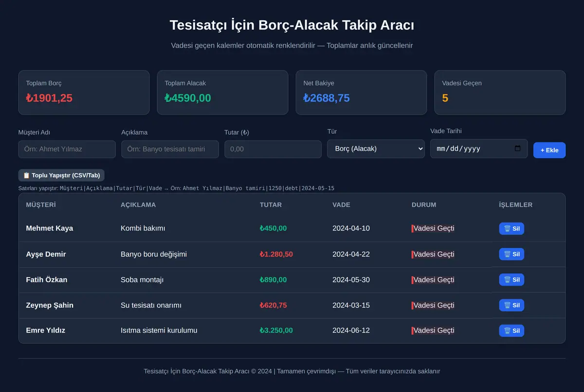Click the İŞLEMLER column header
584x392 pixels.
(516, 205)
